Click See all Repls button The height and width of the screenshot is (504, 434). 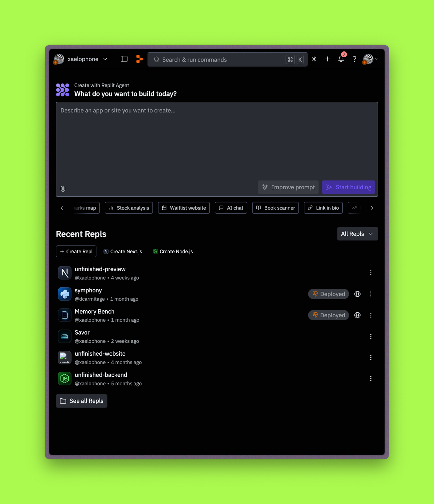[x=82, y=401]
